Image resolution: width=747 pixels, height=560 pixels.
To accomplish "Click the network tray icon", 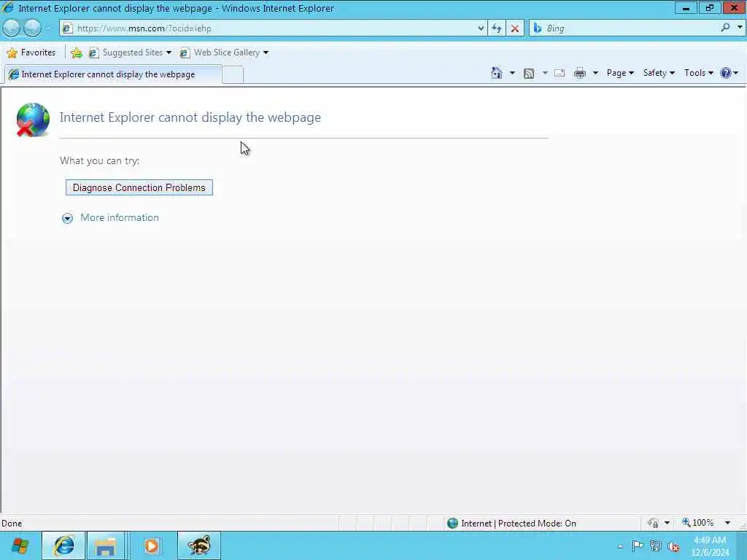I will tap(656, 545).
